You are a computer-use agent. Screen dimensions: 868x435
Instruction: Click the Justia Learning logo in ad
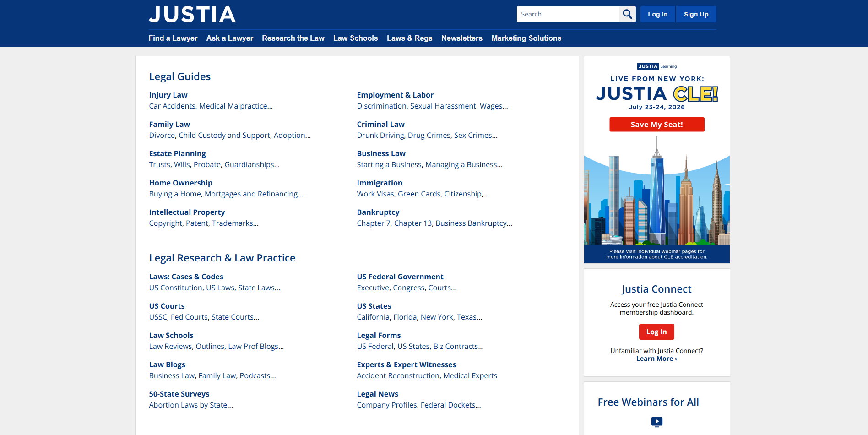[656, 66]
